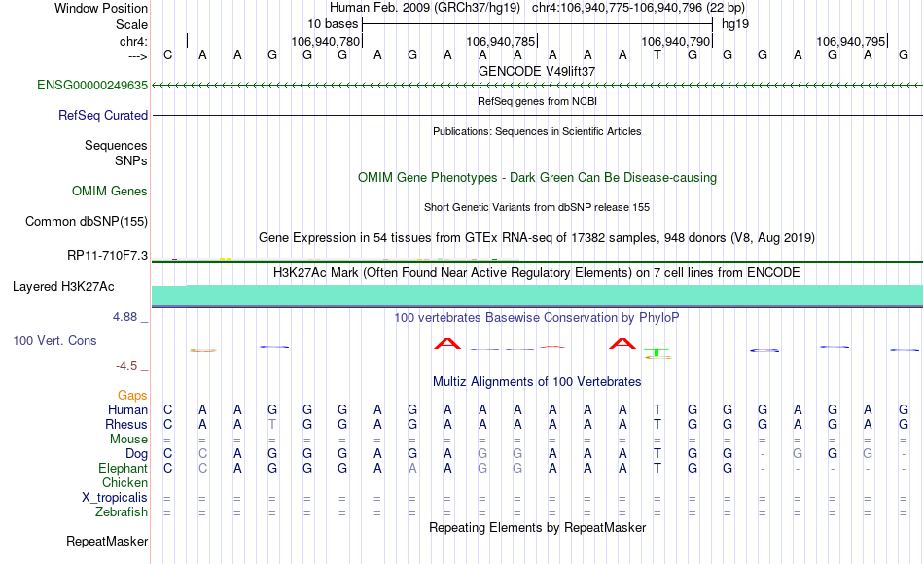Viewport: 924px width, 564px height.
Task: Open Short Genetic Variants from dbSNP title
Action: (x=537, y=207)
